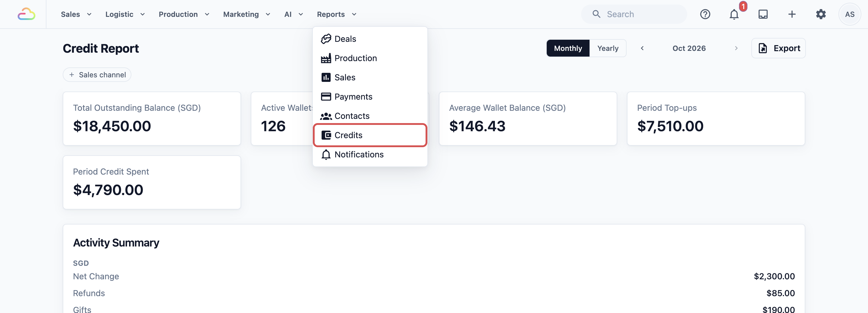868x313 pixels.
Task: Click the $18,450.00 outstanding balance value
Action: click(112, 126)
